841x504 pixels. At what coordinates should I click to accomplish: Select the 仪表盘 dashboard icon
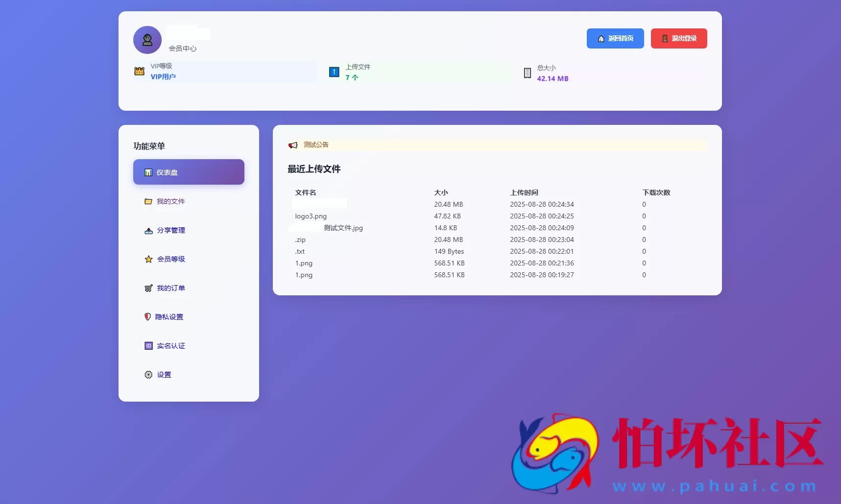148,172
